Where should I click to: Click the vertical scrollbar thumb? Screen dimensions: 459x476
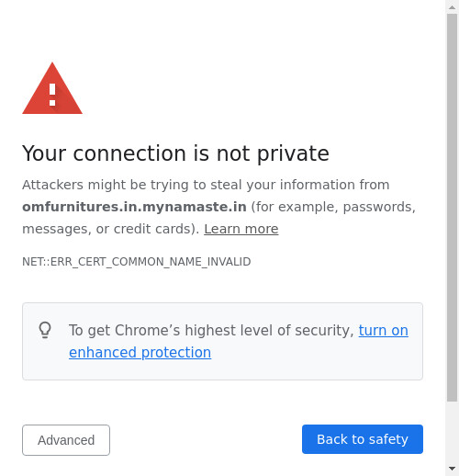[452, 207]
